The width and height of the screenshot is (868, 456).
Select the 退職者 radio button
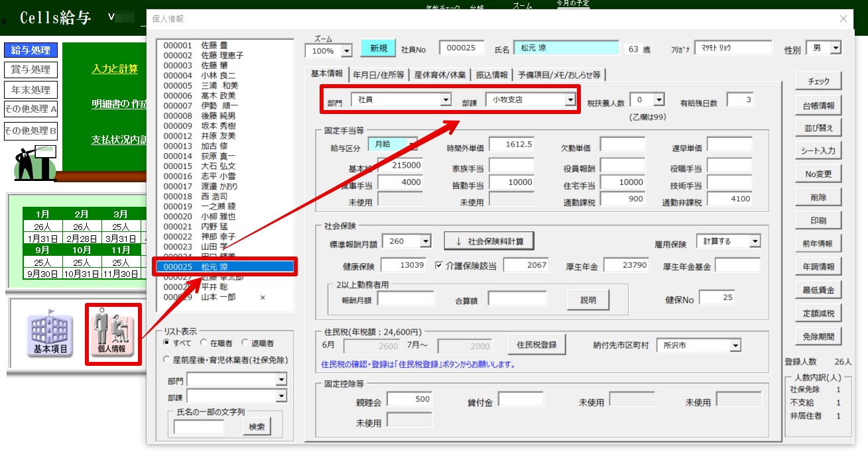(x=245, y=343)
